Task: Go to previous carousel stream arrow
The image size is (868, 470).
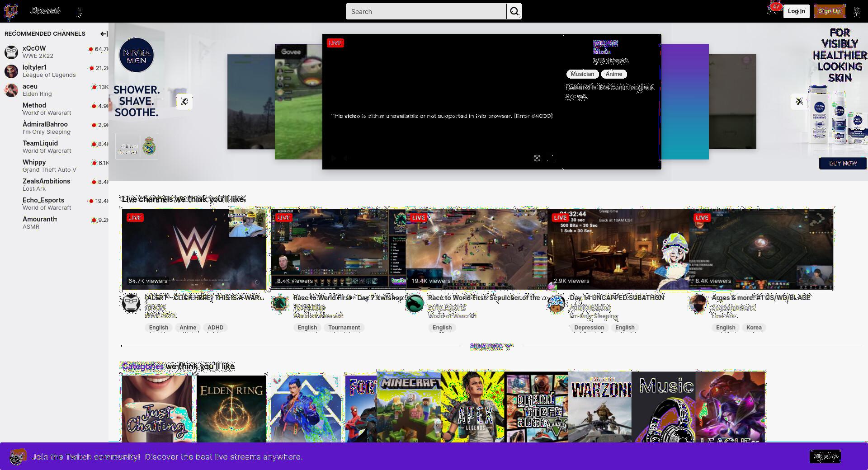Action: (184, 102)
